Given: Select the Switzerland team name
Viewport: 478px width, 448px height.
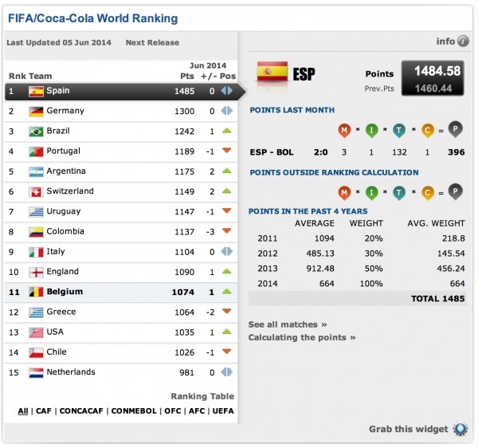Looking at the screenshot, I should pos(70,191).
